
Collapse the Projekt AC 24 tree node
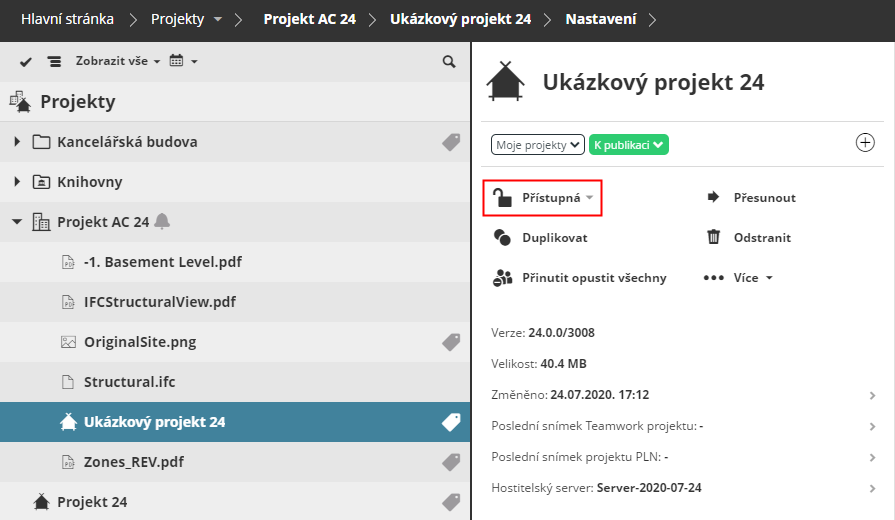[17, 222]
